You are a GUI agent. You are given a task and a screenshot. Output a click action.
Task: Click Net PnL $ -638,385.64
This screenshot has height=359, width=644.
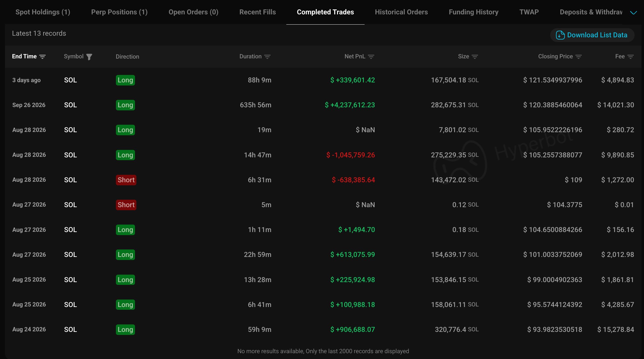tap(353, 180)
